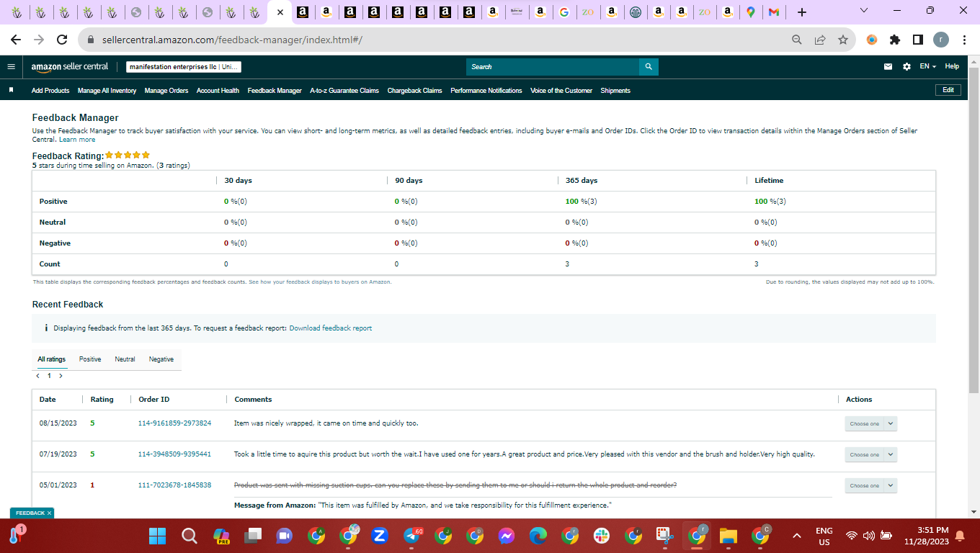Screen dimensions: 980x553
Task: Open Telegram from the taskbar
Action: pyautogui.click(x=412, y=536)
